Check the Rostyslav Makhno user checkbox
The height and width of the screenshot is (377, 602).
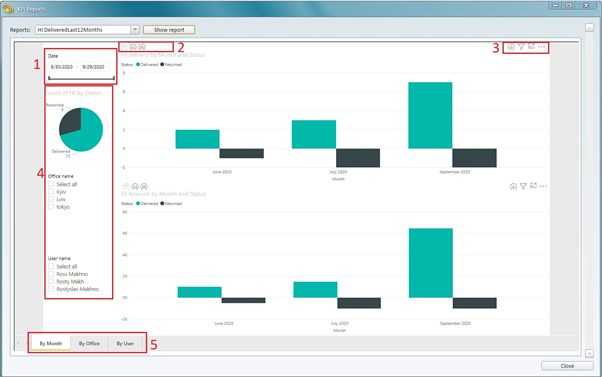(51, 289)
